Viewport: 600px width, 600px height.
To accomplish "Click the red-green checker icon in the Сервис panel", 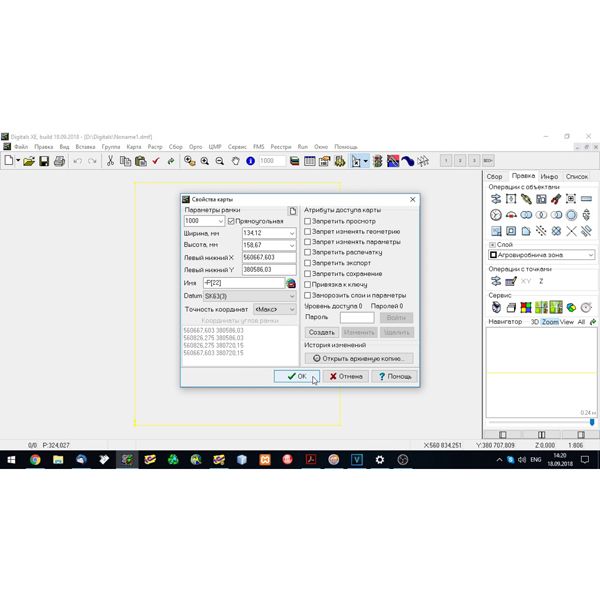I will tap(526, 307).
